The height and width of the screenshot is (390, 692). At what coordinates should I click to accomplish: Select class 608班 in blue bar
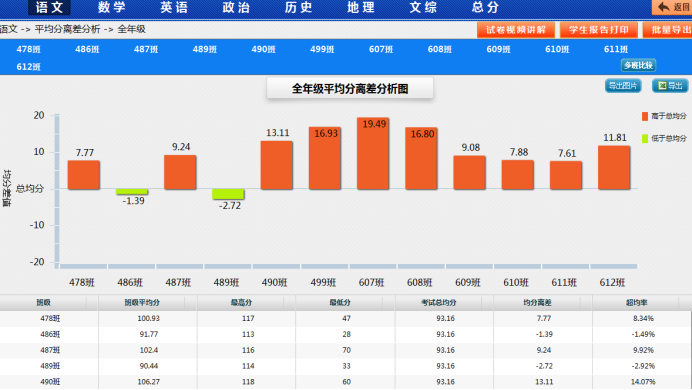[x=439, y=49]
